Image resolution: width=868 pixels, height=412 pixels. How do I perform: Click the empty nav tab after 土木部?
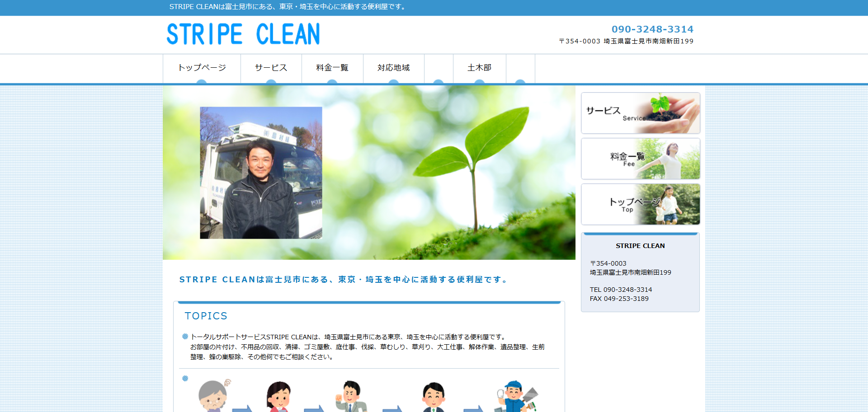coord(520,69)
